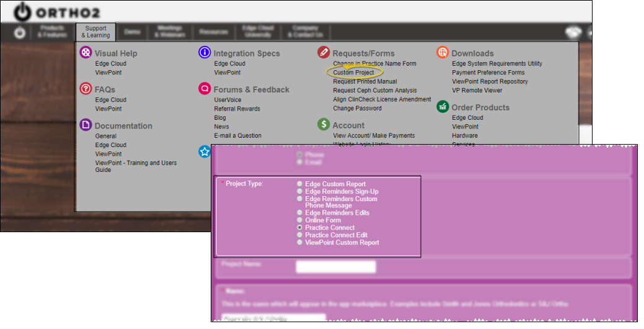Open the Demo menu item
The width and height of the screenshot is (644, 329).
click(x=132, y=32)
